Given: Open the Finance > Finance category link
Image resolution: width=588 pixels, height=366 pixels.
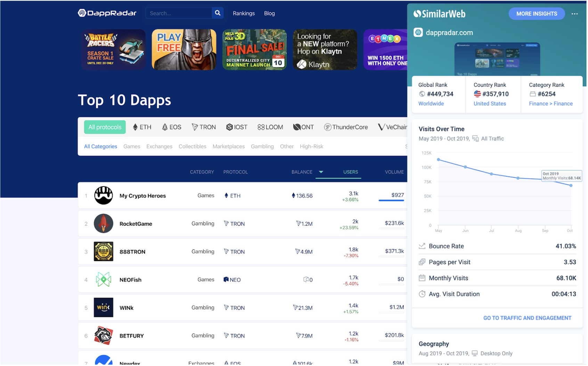Looking at the screenshot, I should tap(551, 104).
